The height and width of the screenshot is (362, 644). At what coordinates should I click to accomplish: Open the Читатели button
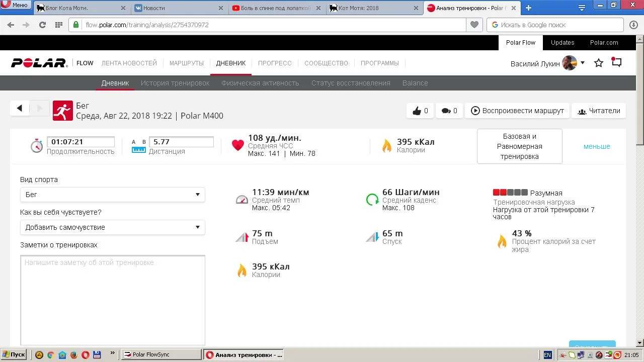coord(598,111)
